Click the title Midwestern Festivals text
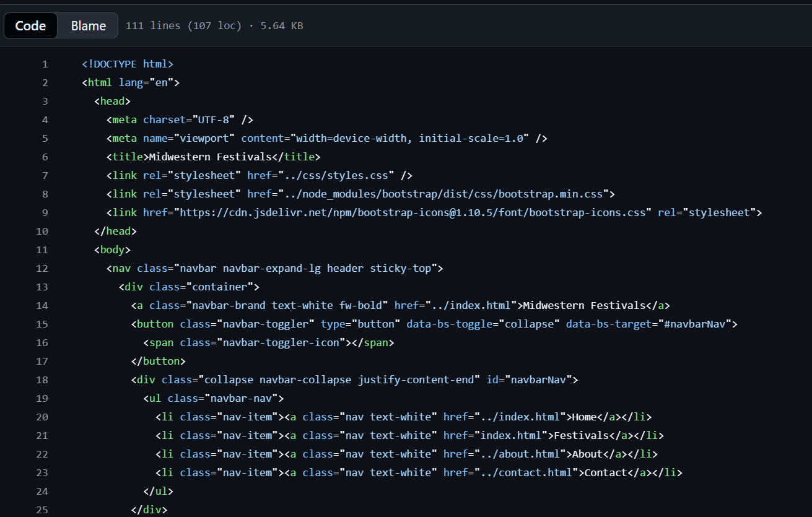812x517 pixels. [x=211, y=157]
